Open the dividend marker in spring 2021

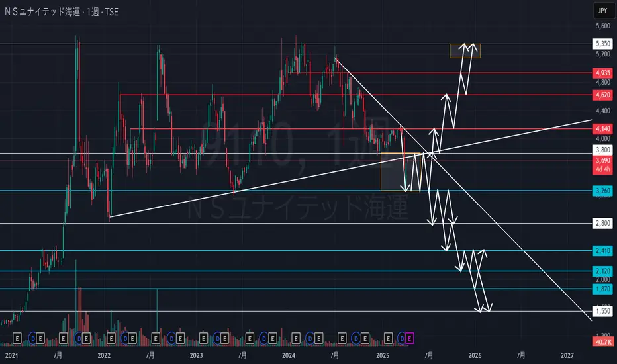[x=32, y=338]
